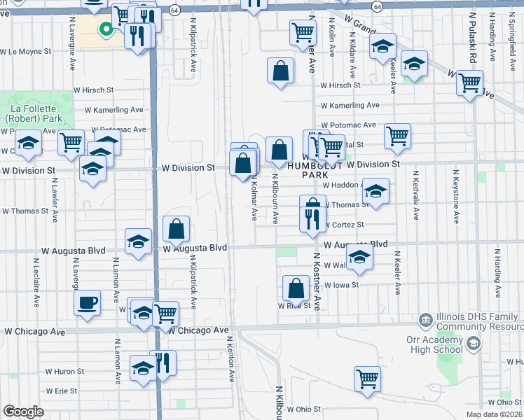Select shopping bag marker above W Hirsch St
The image size is (524, 420).
pyautogui.click(x=281, y=73)
